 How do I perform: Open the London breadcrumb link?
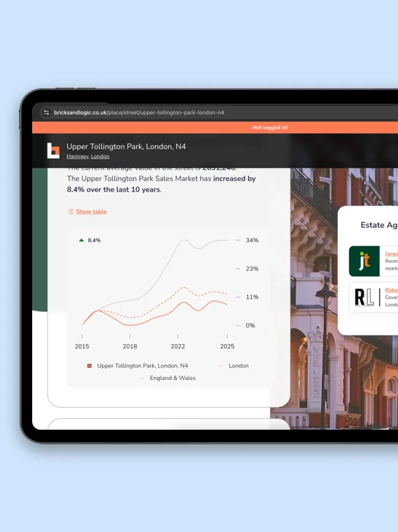100,156
